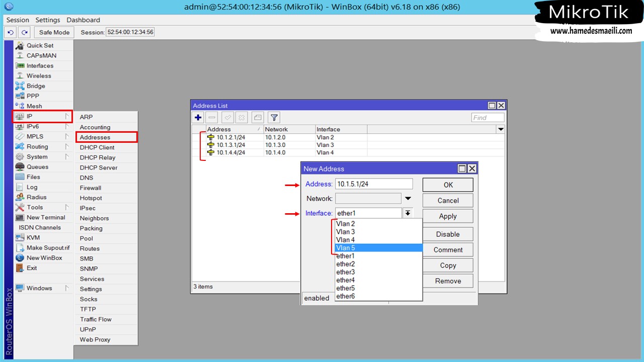Open the Mesh sidebar entry
The height and width of the screenshot is (362, 644).
tap(34, 106)
